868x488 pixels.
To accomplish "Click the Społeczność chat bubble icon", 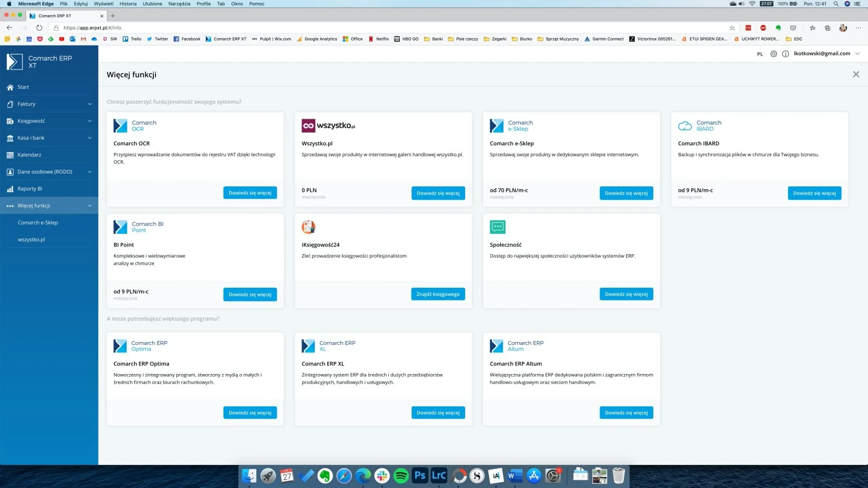I will [498, 227].
